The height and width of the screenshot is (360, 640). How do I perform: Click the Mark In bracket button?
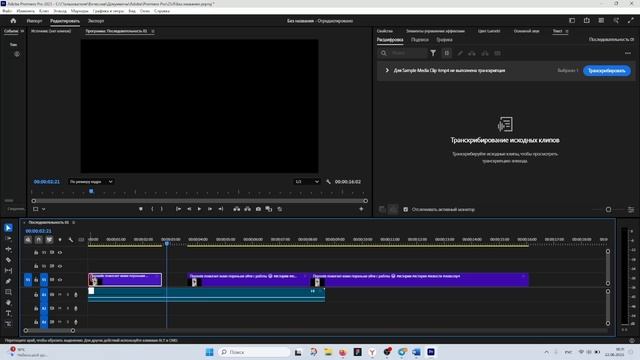tap(152, 209)
